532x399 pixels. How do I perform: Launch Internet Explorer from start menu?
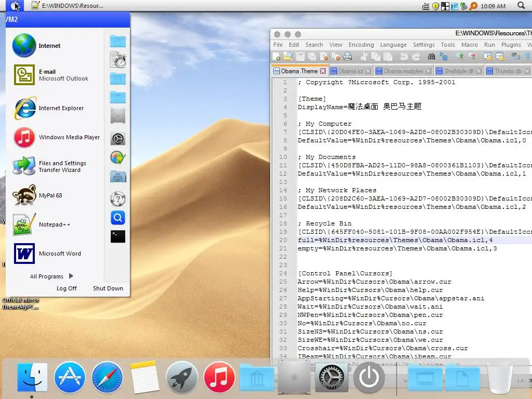point(56,108)
